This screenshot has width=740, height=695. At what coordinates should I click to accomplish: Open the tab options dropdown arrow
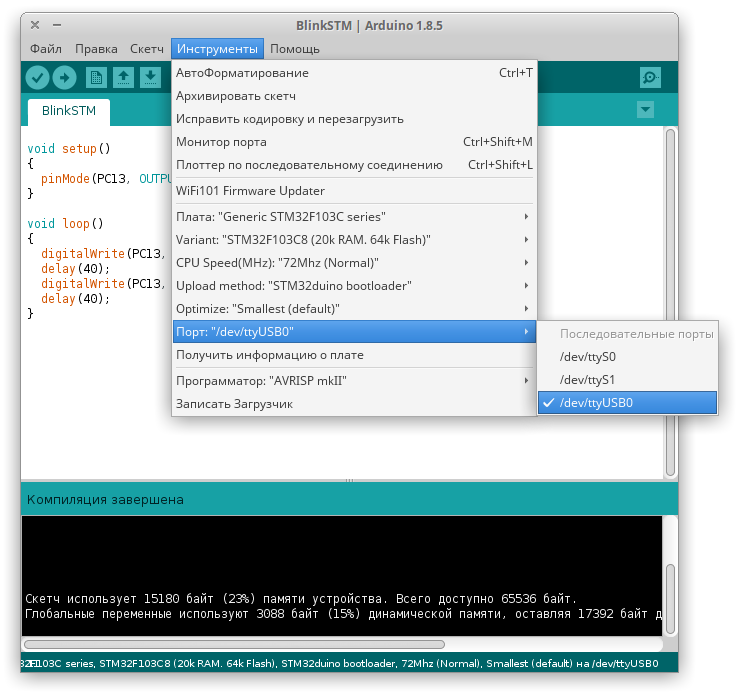[645, 110]
